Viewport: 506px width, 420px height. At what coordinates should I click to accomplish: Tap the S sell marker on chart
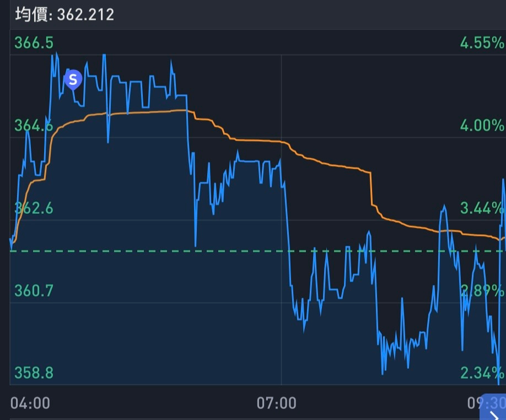73,80
